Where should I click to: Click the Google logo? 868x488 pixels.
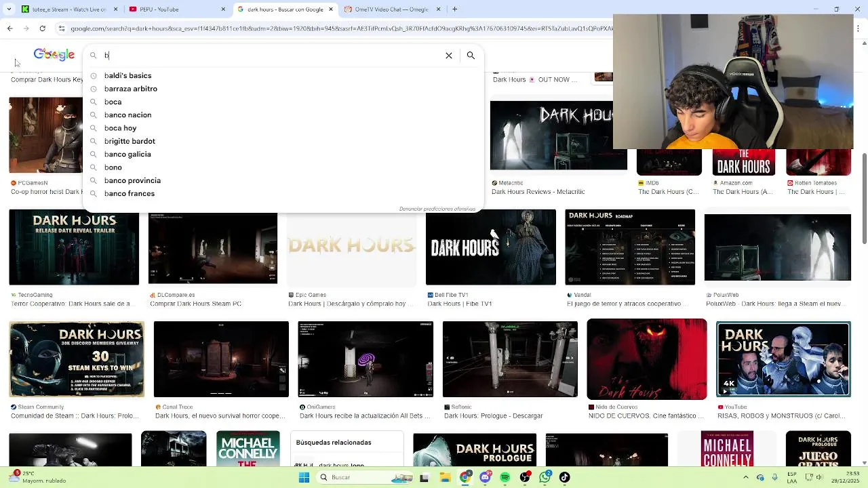(x=54, y=54)
